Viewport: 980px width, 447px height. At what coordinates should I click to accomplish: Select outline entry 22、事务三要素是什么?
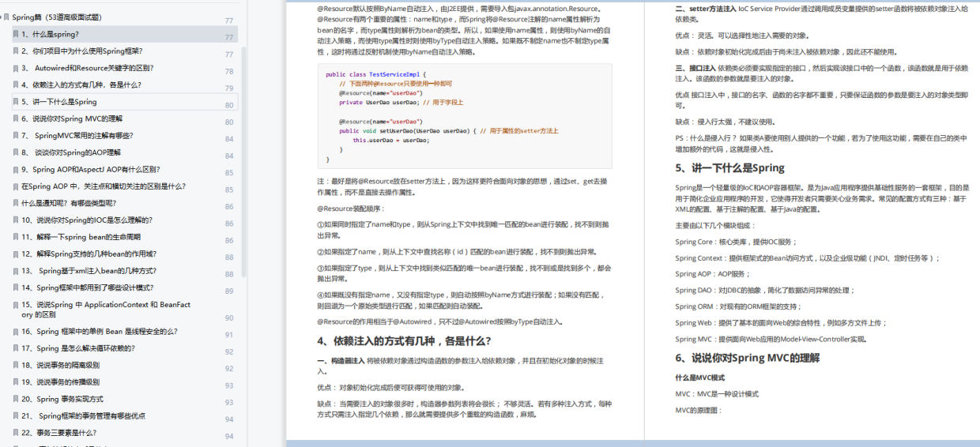(59, 433)
